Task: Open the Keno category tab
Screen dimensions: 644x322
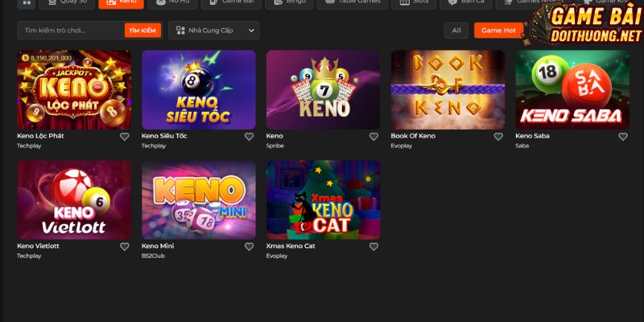Action: (122, 3)
